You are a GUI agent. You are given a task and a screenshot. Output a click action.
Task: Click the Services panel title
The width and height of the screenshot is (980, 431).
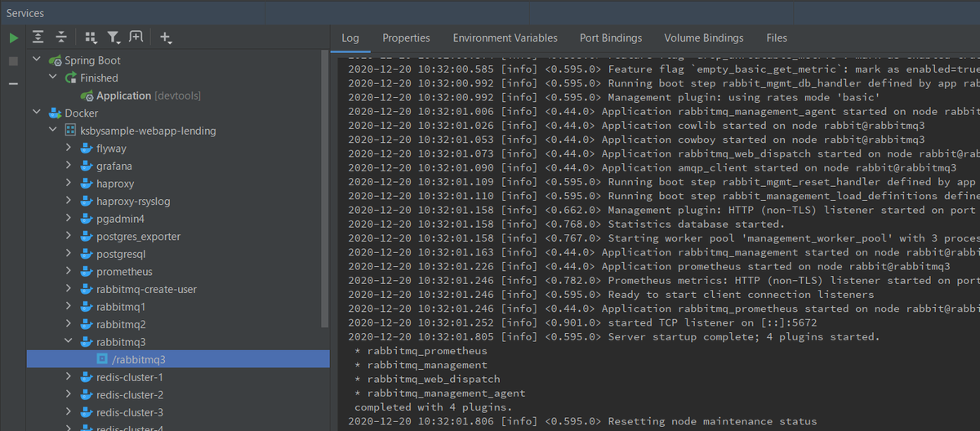pyautogui.click(x=25, y=13)
